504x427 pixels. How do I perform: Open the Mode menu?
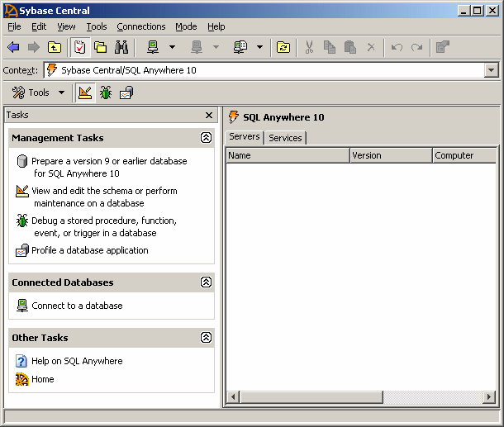(186, 26)
